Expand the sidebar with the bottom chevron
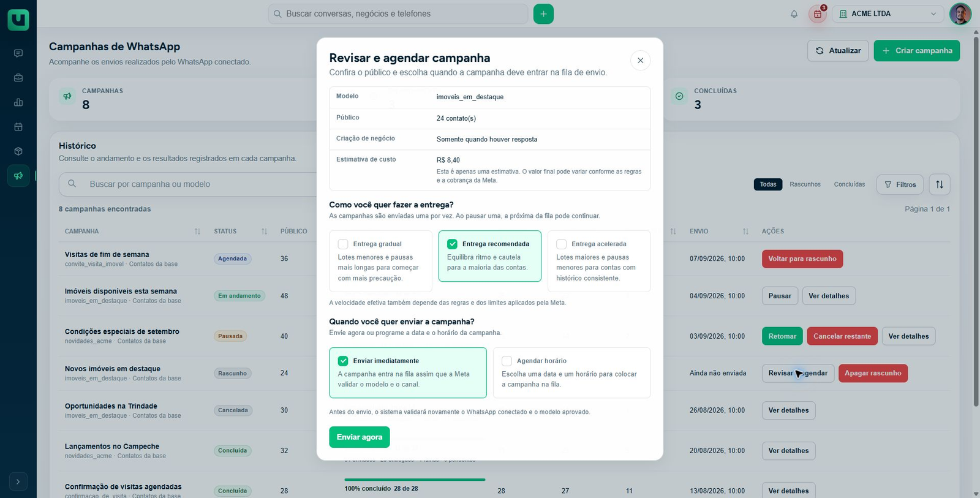 [x=18, y=482]
